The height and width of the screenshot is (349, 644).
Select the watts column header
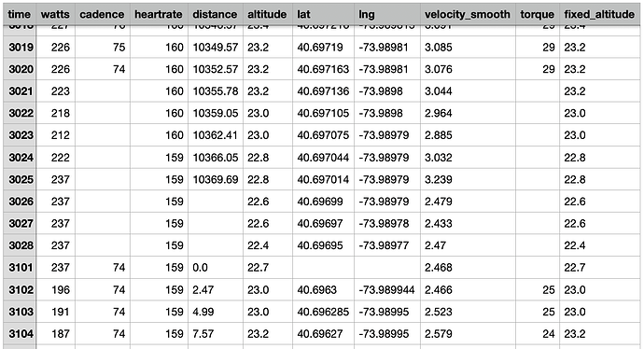tap(55, 14)
